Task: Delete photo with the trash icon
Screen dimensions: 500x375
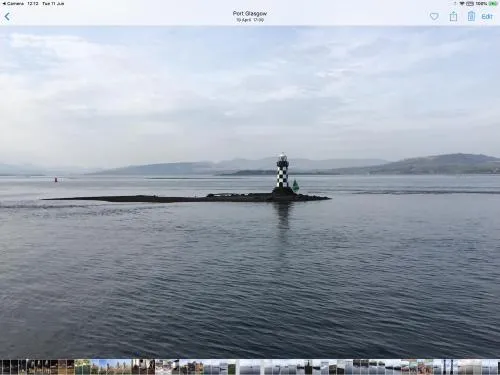Action: tap(471, 16)
